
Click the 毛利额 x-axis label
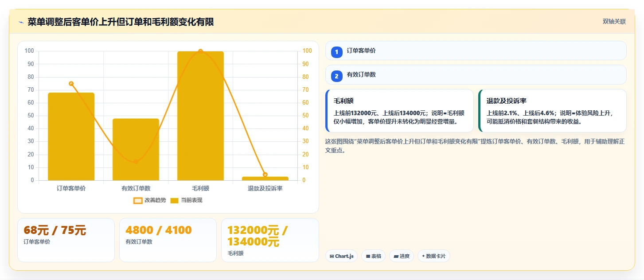pos(200,188)
